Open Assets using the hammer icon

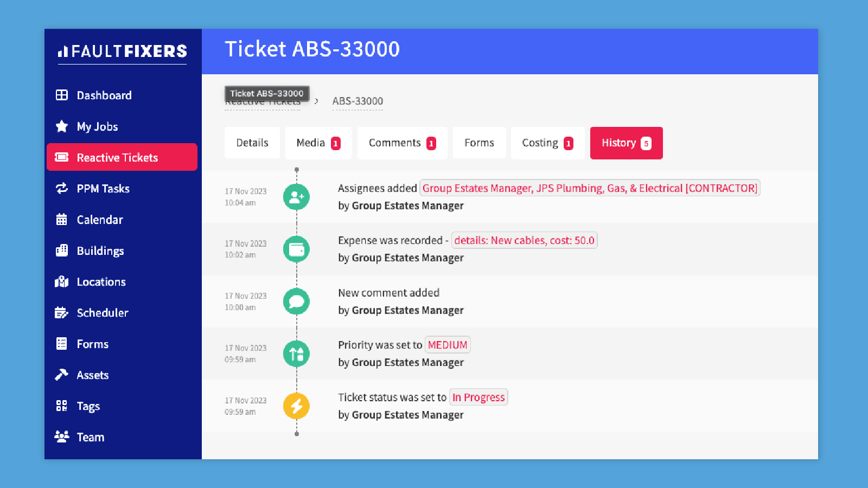(61, 375)
